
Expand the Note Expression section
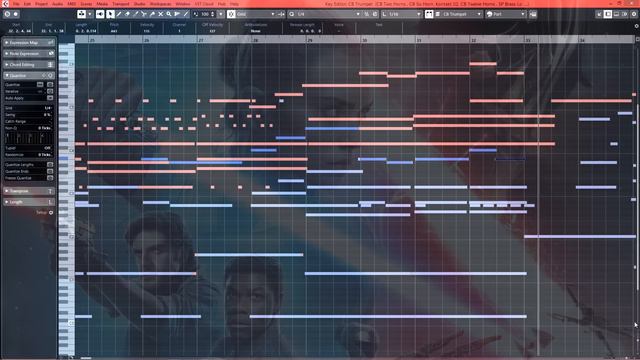[29, 53]
